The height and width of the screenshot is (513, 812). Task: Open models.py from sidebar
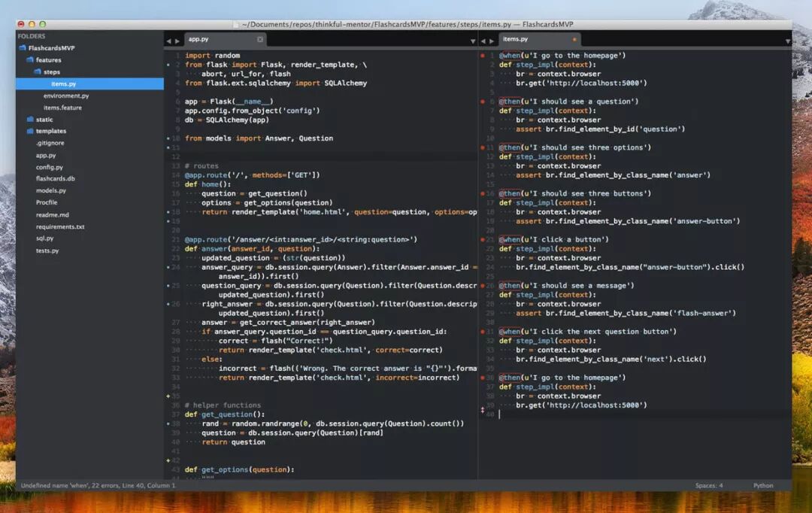pyautogui.click(x=51, y=191)
